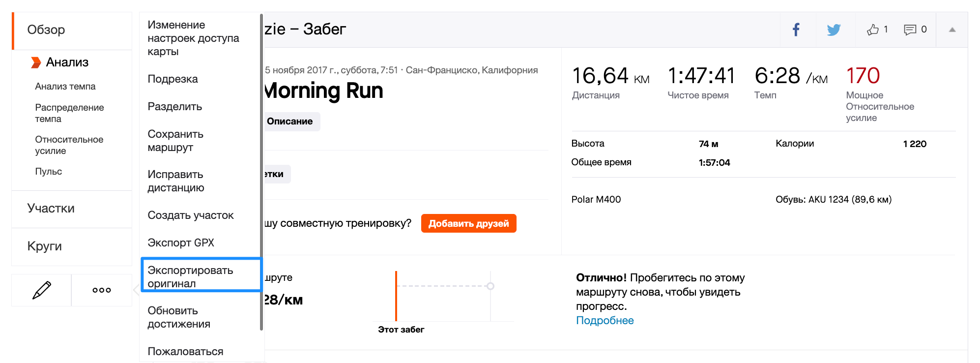The height and width of the screenshot is (363, 980).
Task: Give kudos with thumbs-up icon
Action: 873,30
